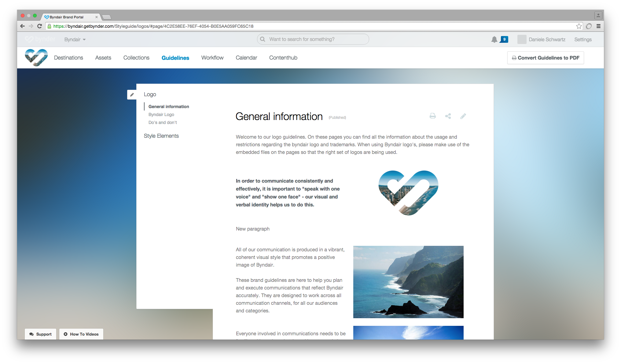Screen dimensions: 621x364
Task: Click the Byndair heart logo in the navigation bar
Action: [36, 57]
